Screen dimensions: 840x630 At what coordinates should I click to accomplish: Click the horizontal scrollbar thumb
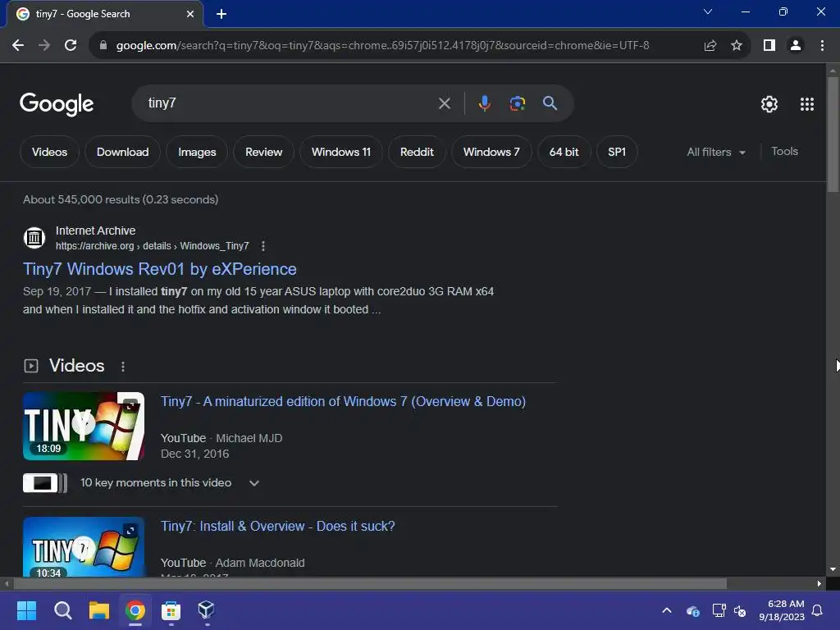click(x=370, y=583)
